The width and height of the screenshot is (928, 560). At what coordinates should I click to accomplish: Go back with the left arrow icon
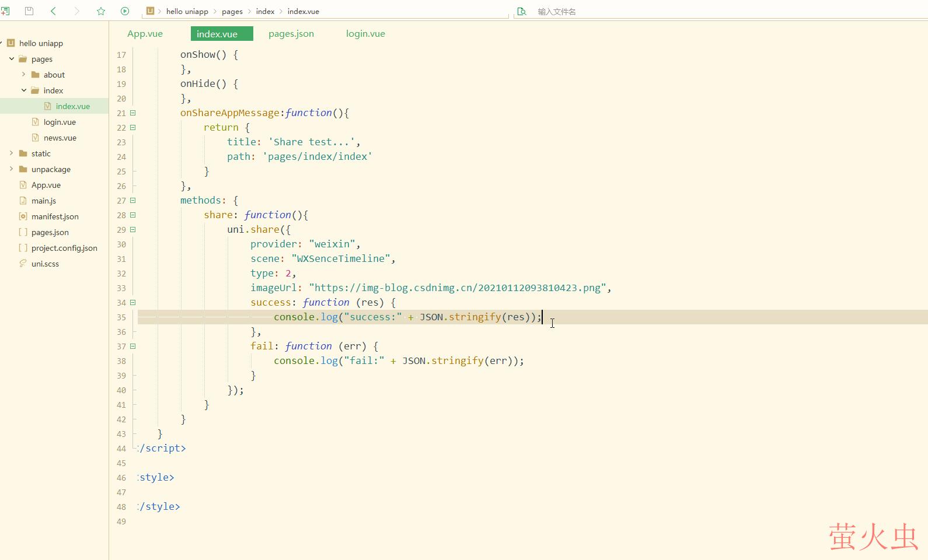point(53,11)
